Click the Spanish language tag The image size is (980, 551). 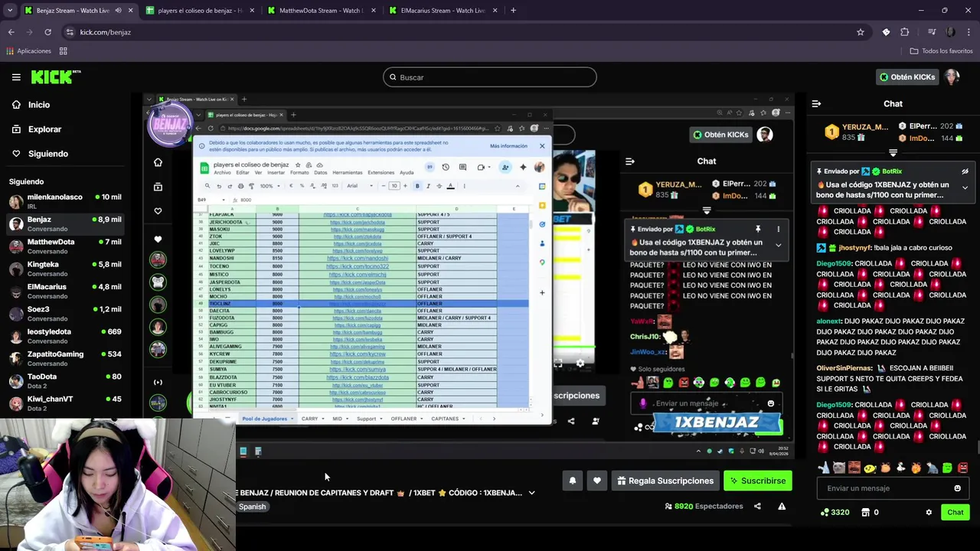click(x=252, y=507)
